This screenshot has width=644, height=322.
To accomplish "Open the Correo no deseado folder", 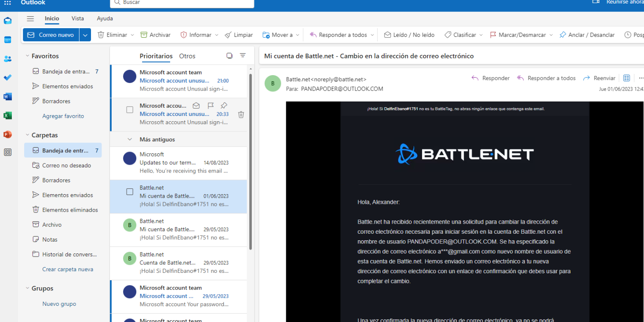I will click(x=63, y=165).
